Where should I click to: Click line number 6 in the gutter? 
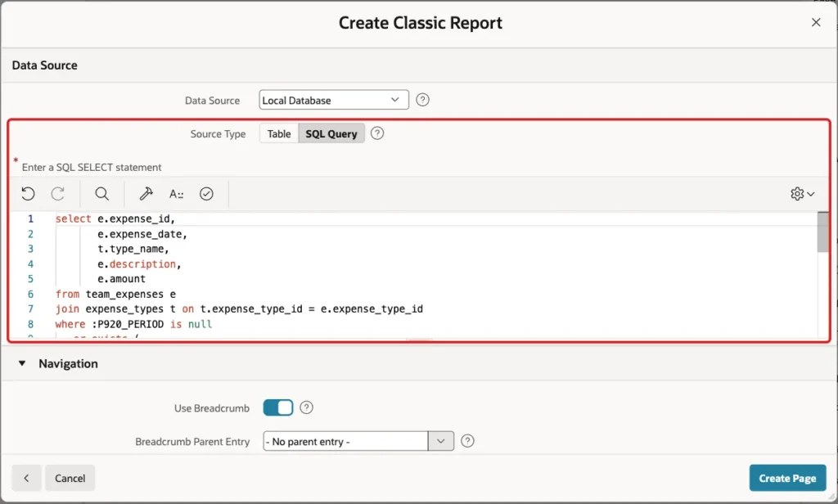[x=30, y=294]
